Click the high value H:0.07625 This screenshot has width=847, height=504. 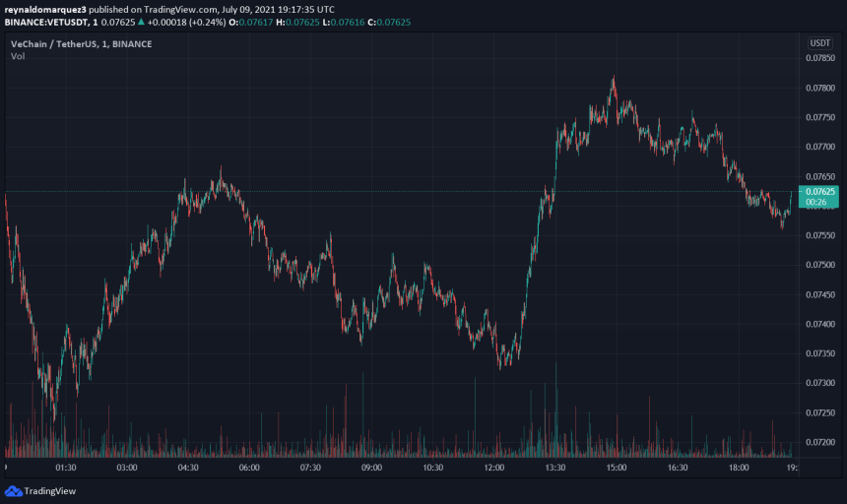(x=297, y=22)
